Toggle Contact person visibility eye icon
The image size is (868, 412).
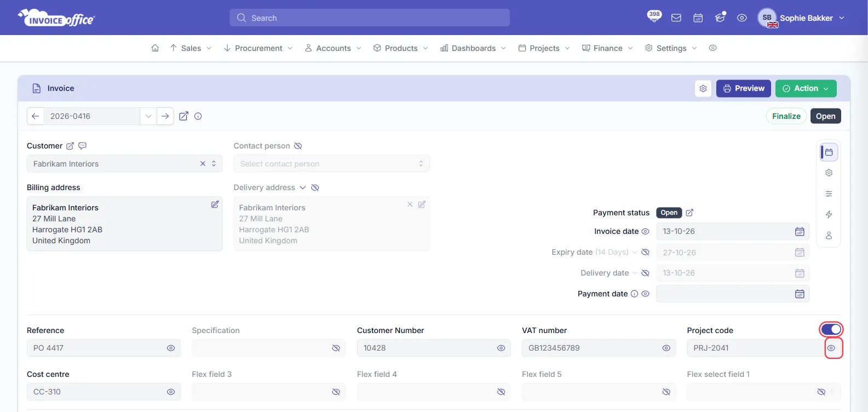pos(298,146)
